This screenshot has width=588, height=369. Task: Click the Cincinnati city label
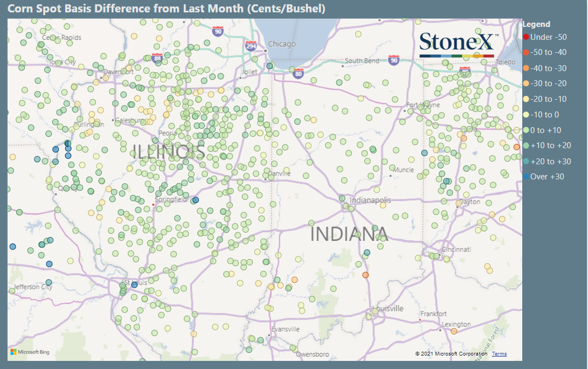point(456,249)
